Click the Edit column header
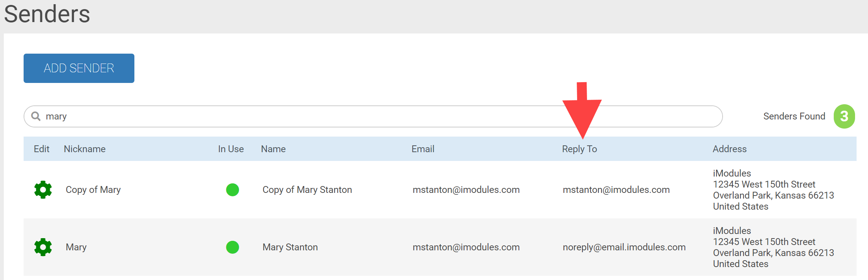868x280 pixels. pyautogui.click(x=41, y=149)
